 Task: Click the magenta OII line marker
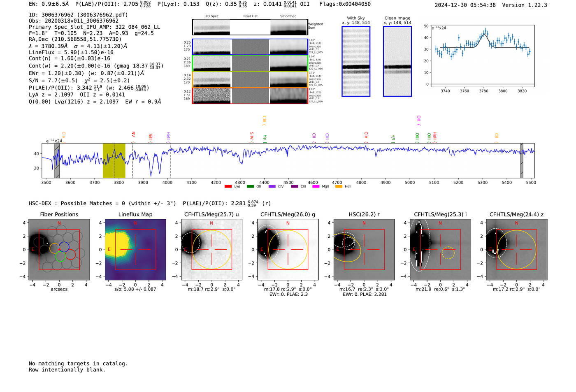coord(418,120)
